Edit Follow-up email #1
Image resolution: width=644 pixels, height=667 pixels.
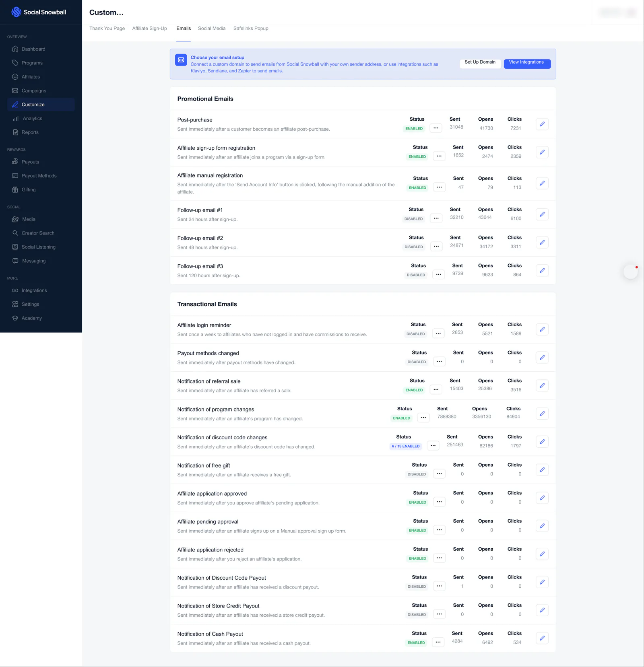tap(542, 214)
